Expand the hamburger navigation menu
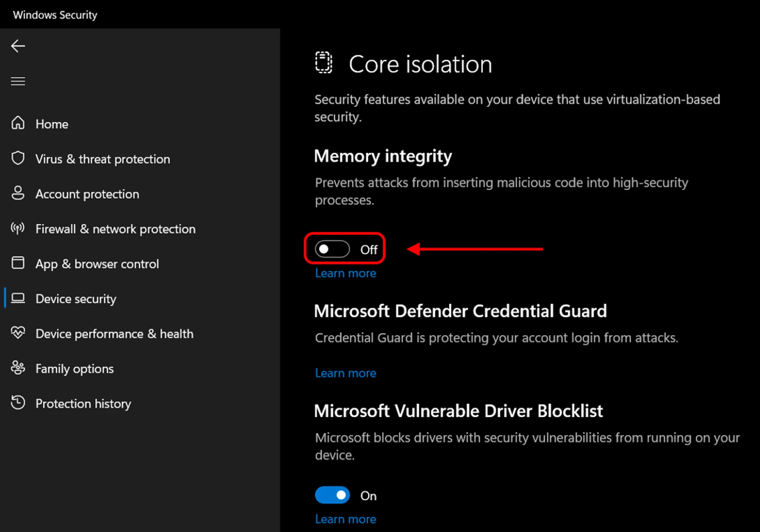 pos(18,81)
